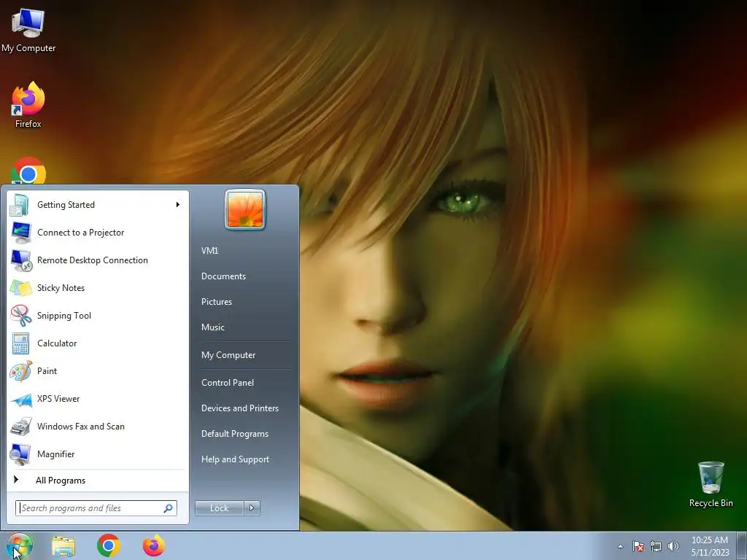Viewport: 747px width, 560px height.
Task: Click Snipping Tool text label
Action: (64, 316)
